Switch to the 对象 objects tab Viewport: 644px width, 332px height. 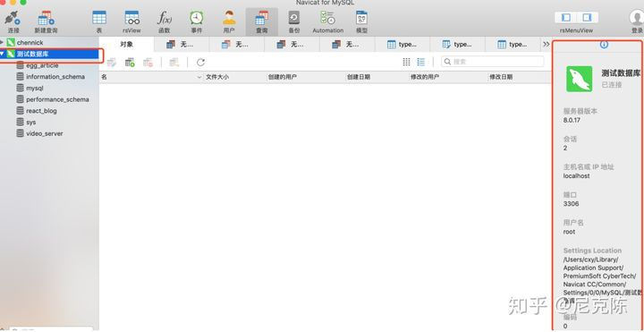[126, 45]
